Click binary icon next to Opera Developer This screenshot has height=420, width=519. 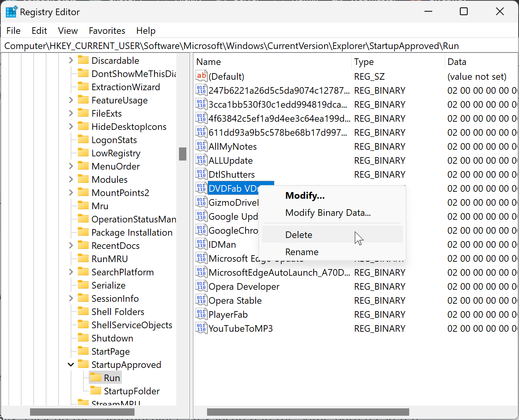tap(201, 286)
